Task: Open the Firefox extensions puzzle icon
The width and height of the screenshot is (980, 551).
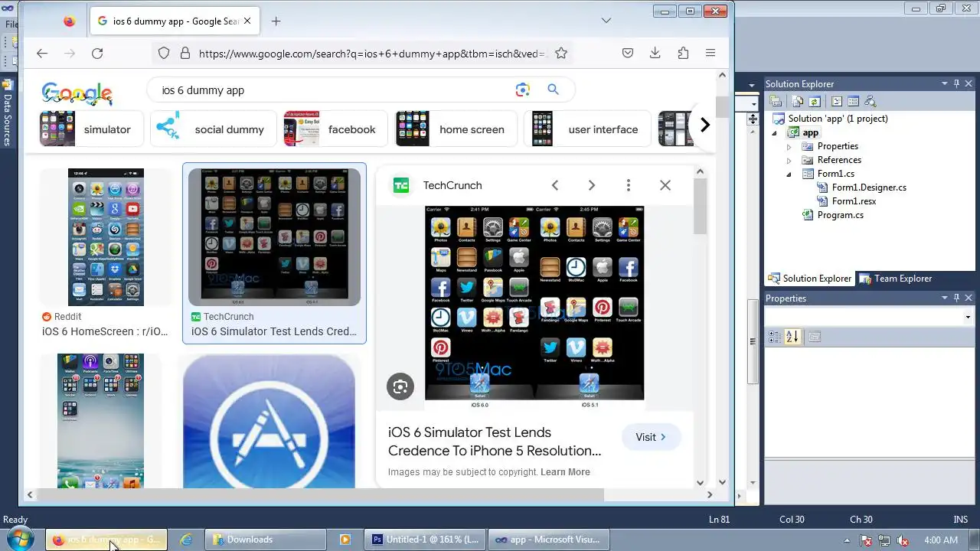Action: 683,53
